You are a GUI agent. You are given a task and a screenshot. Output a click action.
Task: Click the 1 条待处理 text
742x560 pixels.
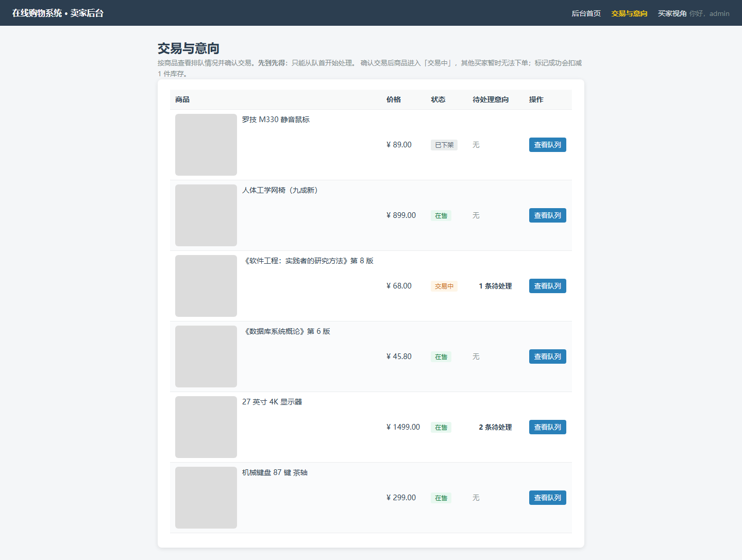pyautogui.click(x=495, y=286)
